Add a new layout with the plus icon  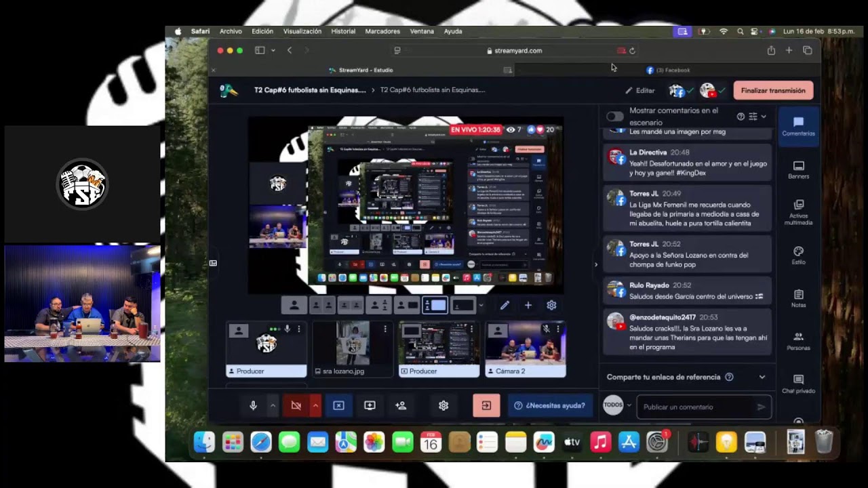click(528, 306)
